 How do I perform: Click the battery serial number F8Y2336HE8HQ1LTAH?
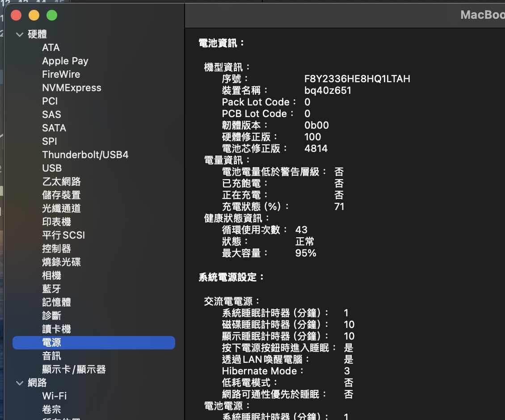coord(357,79)
